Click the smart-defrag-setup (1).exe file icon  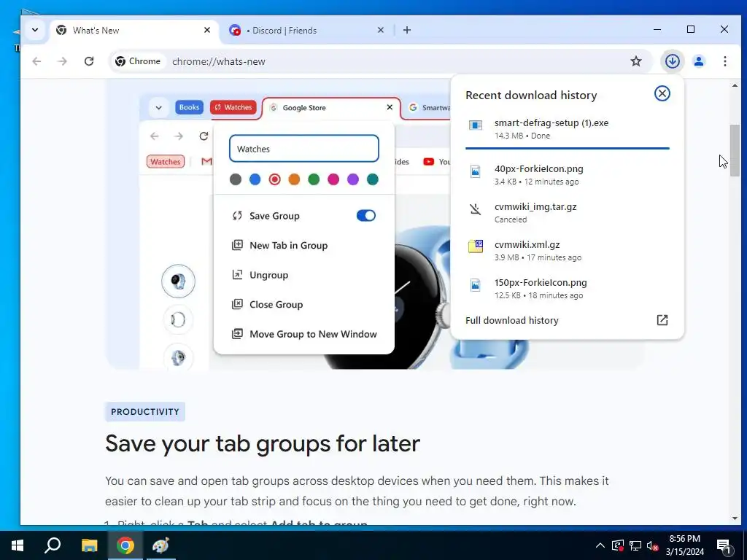(476, 125)
